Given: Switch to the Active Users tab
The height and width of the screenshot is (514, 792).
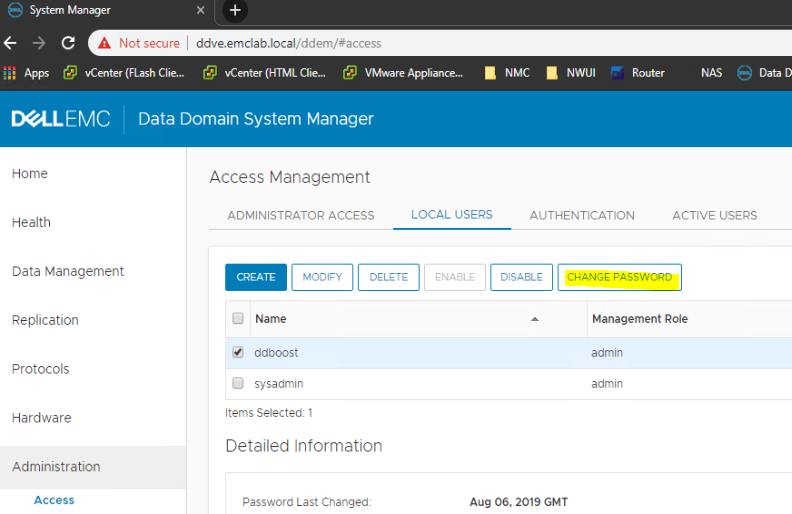Looking at the screenshot, I should pos(714,215).
